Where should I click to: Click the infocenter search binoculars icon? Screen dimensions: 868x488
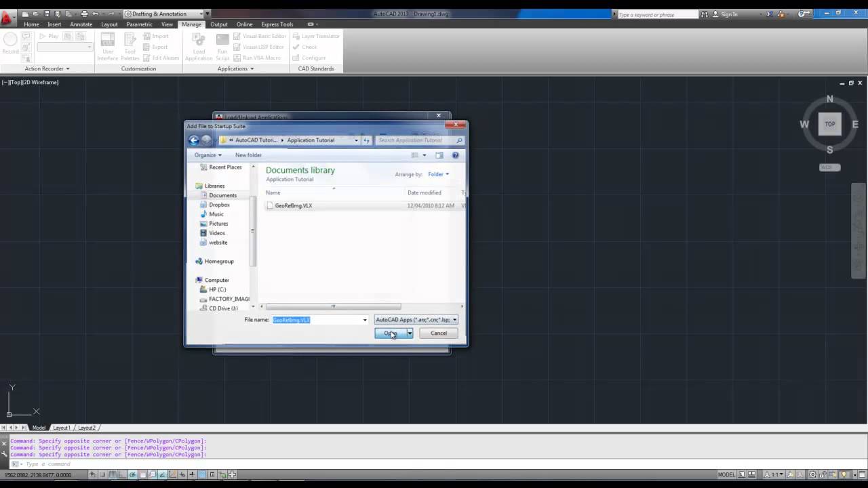click(x=705, y=14)
